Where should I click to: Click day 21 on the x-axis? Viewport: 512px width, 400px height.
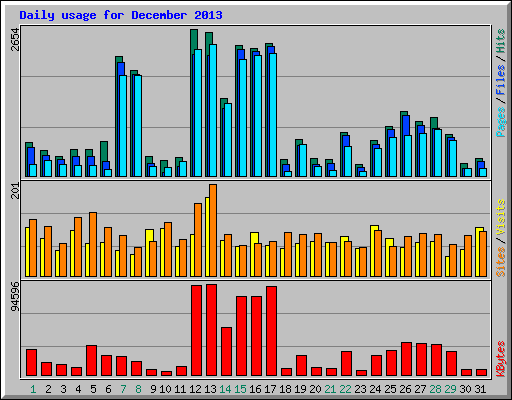coord(330,389)
